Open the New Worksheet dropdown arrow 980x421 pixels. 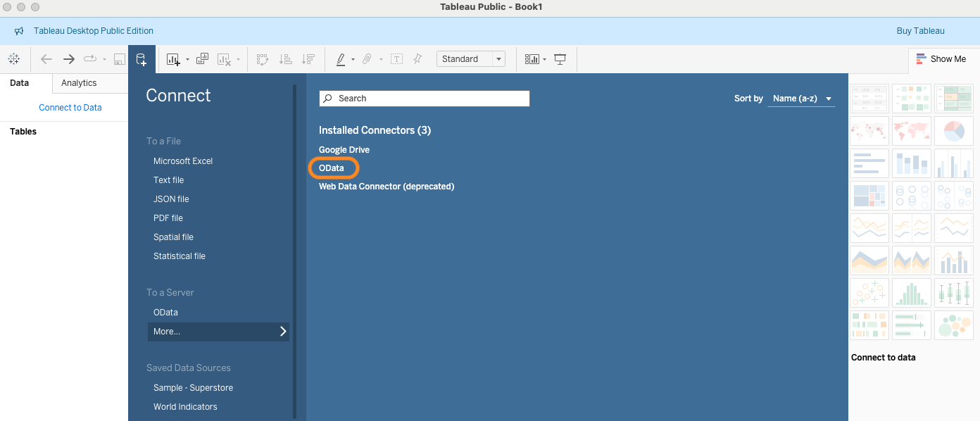[187, 59]
